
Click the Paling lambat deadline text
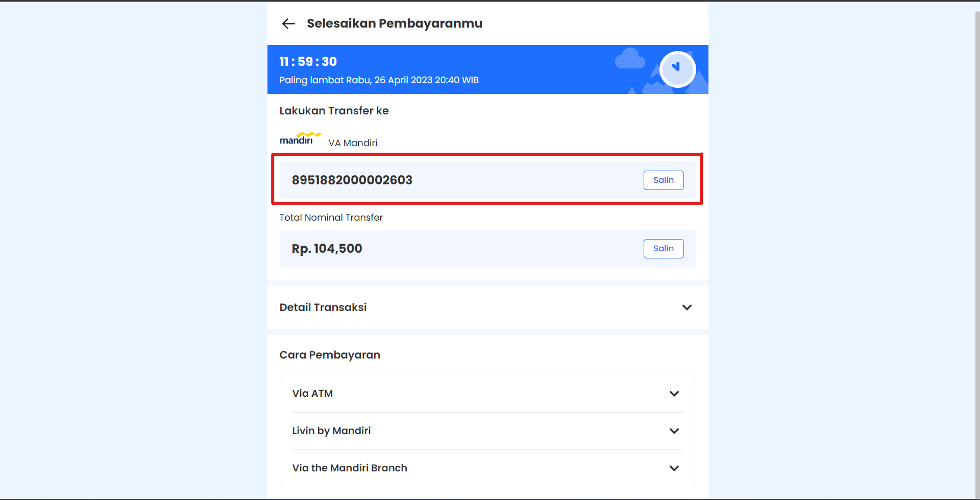pyautogui.click(x=379, y=80)
